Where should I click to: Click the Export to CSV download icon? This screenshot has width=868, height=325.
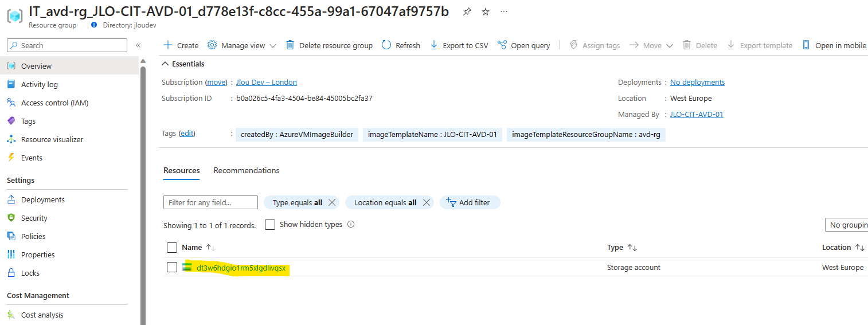click(x=434, y=45)
